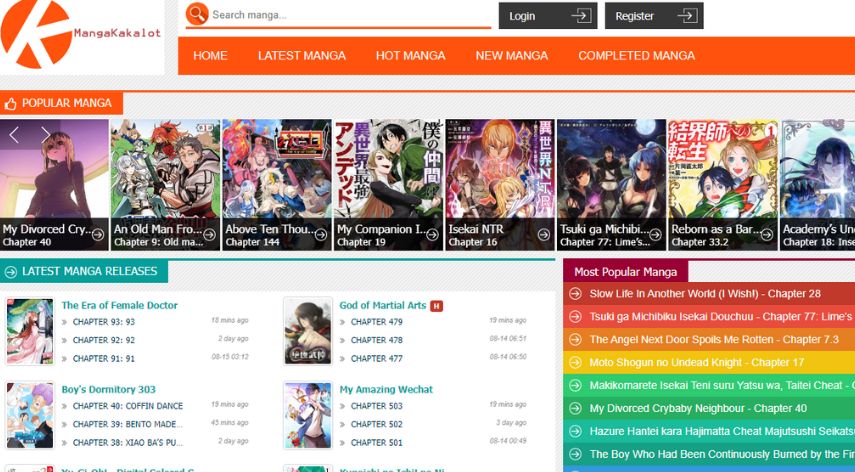Open the My Divorced Cry... cover in the carousel
This screenshot has height=472, width=855.
tap(54, 185)
